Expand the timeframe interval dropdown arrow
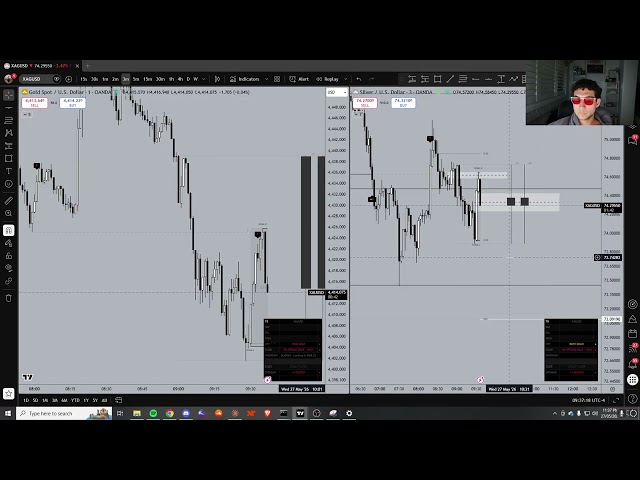640x480 pixels. click(204, 79)
